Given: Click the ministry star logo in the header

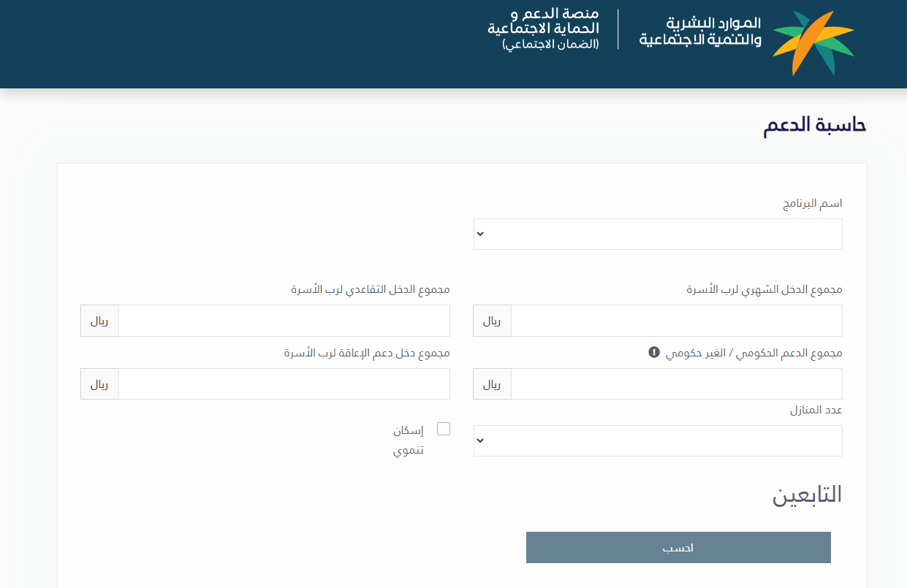Looking at the screenshot, I should point(813,43).
